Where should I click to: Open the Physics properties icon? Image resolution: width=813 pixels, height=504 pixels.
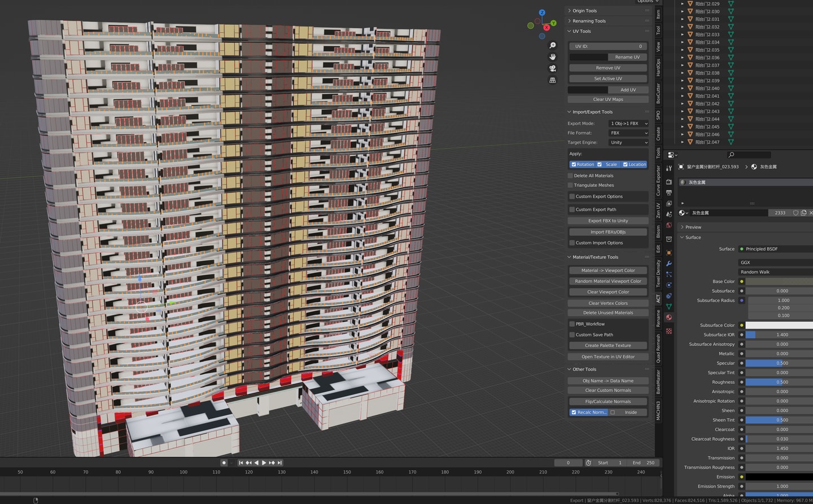(669, 285)
